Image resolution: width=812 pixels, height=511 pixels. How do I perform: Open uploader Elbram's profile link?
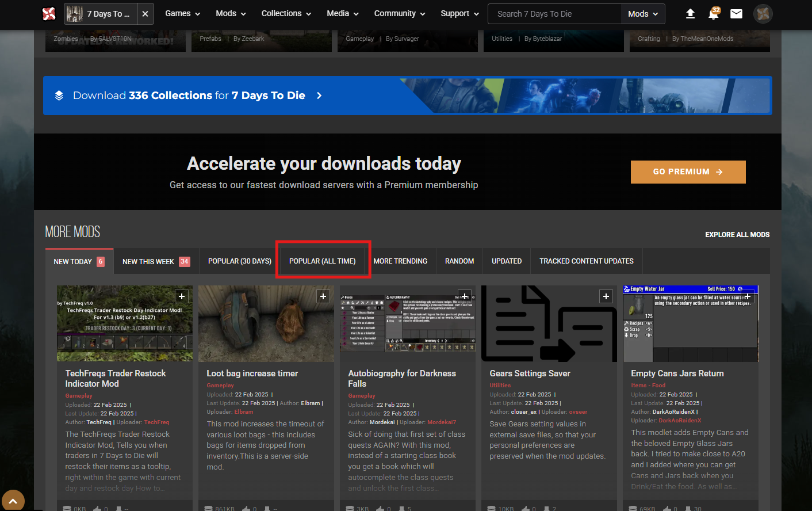[244, 412]
